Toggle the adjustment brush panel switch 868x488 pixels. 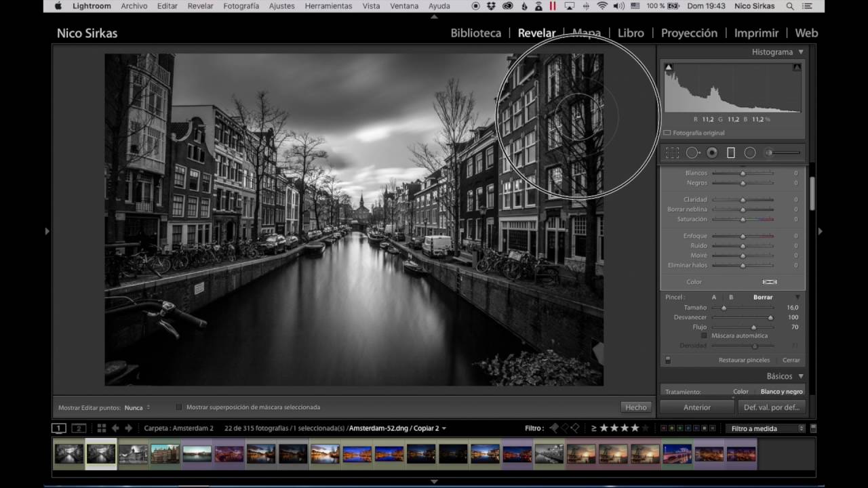pos(668,360)
